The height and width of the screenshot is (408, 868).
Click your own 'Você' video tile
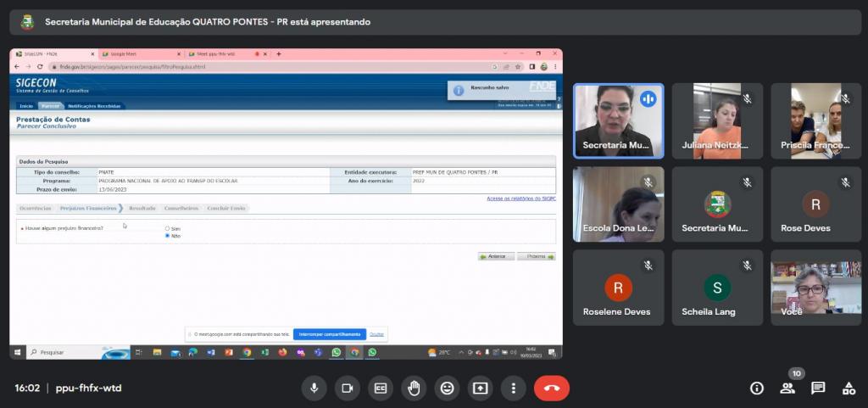click(x=816, y=288)
